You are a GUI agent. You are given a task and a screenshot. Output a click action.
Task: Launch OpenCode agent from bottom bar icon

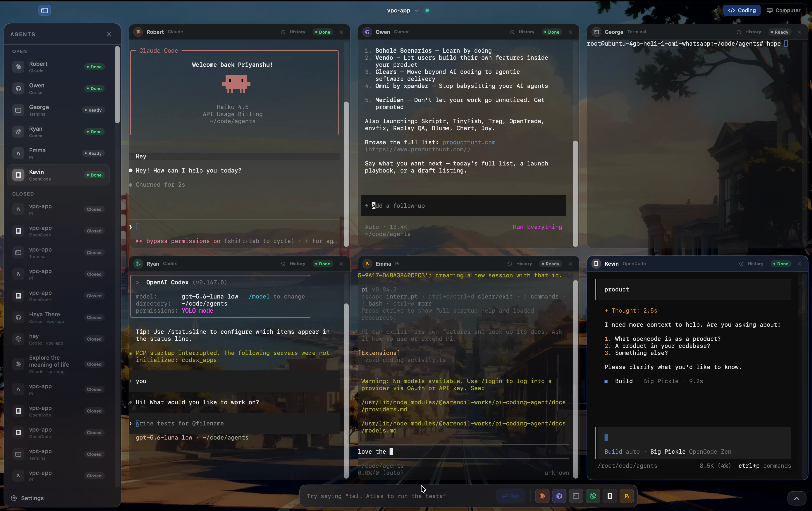tap(610, 496)
